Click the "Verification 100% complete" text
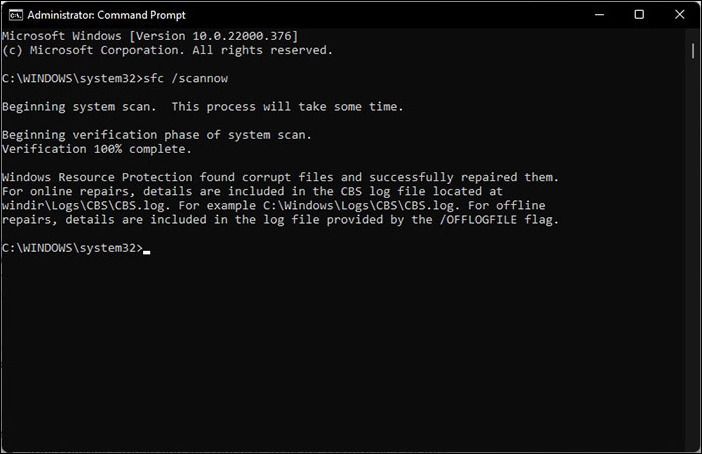Screen dimensions: 702x454 (x=96, y=148)
